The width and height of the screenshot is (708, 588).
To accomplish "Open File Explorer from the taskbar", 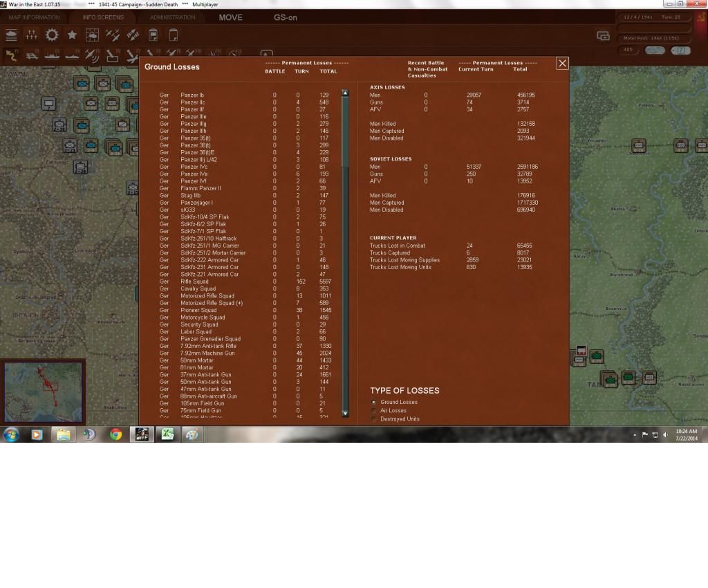I will coord(63,434).
